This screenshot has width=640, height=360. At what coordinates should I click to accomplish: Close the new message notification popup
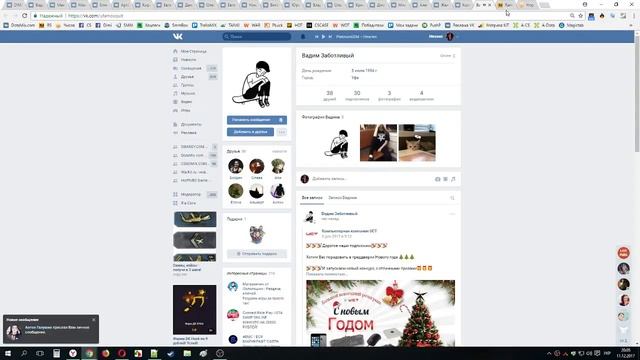(94, 320)
